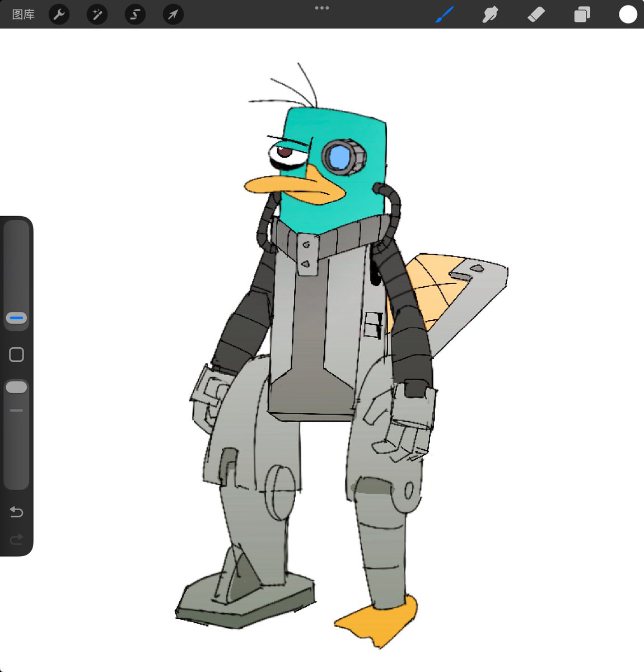Undo the last stroke
Viewport: 644px width, 672px height.
16,512
